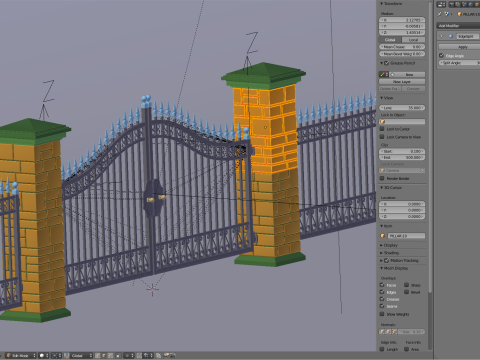480x360 pixels.
Task: Toggle display vertex normals icon
Action: [382, 332]
